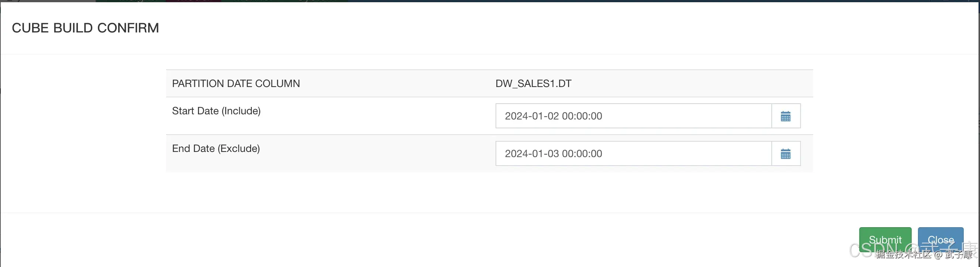The width and height of the screenshot is (980, 267).
Task: Open the End Date calendar picker
Action: click(786, 154)
